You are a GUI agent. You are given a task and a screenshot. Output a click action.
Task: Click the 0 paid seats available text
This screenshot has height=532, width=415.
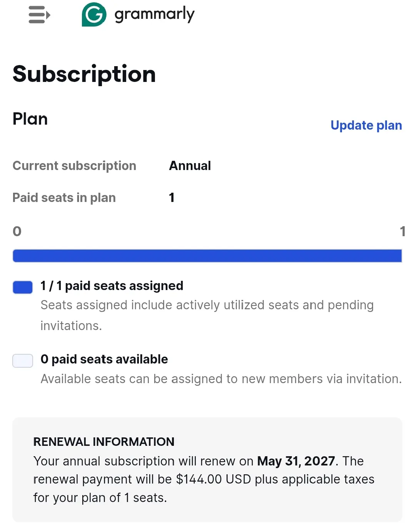[x=104, y=359]
